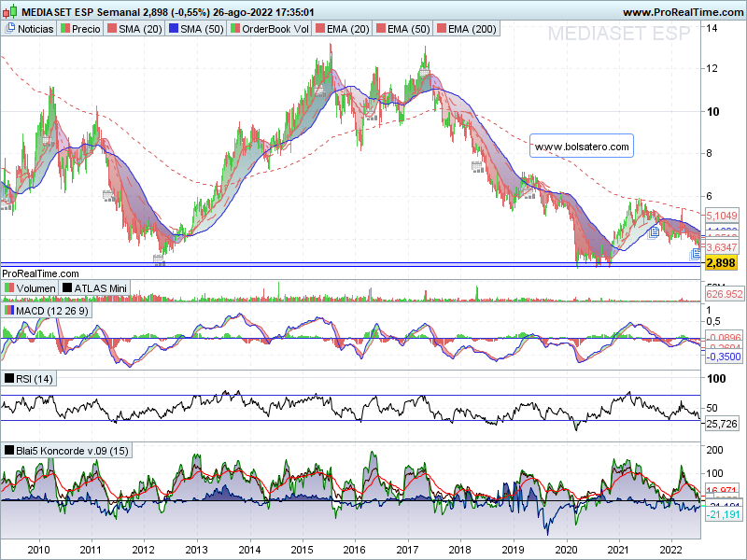The height and width of the screenshot is (560, 747).
Task: Open the RSI (14) indicator label
Action: pyautogui.click(x=29, y=379)
